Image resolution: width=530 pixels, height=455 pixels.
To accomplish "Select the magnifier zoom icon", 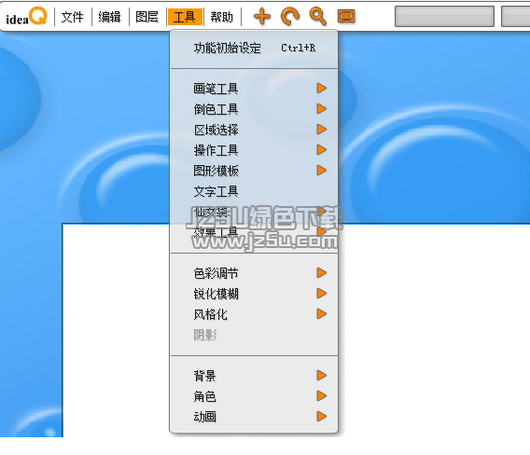I will (318, 16).
